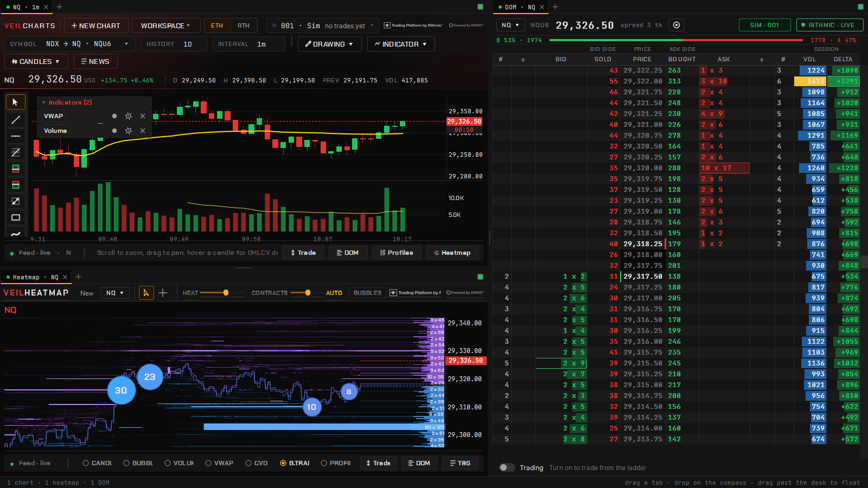Click the NEW CHART button

[x=96, y=25]
